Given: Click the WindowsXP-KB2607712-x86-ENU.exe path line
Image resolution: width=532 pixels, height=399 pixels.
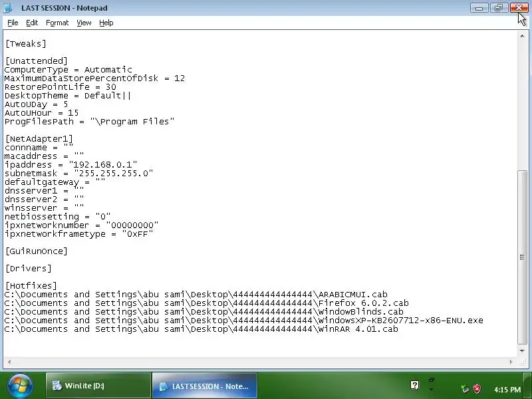Looking at the screenshot, I should point(243,321).
